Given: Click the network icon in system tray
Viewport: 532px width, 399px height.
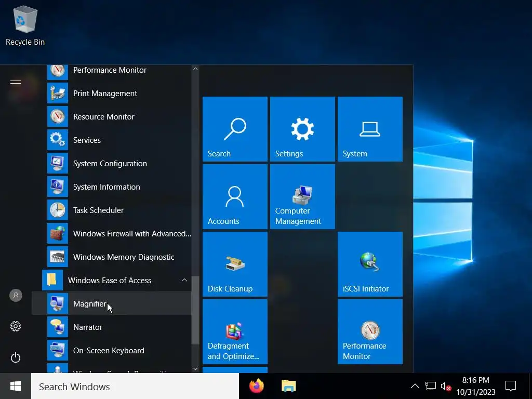Looking at the screenshot, I should (431, 386).
